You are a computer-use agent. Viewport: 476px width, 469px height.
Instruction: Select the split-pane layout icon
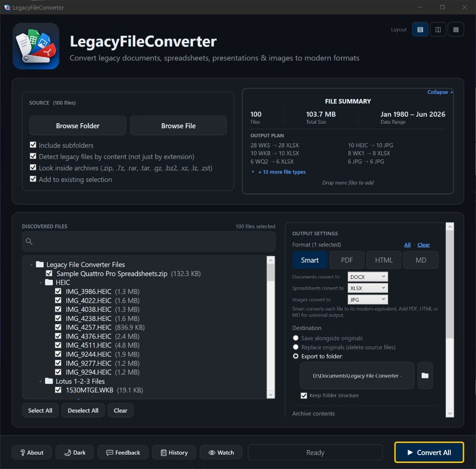click(x=438, y=29)
